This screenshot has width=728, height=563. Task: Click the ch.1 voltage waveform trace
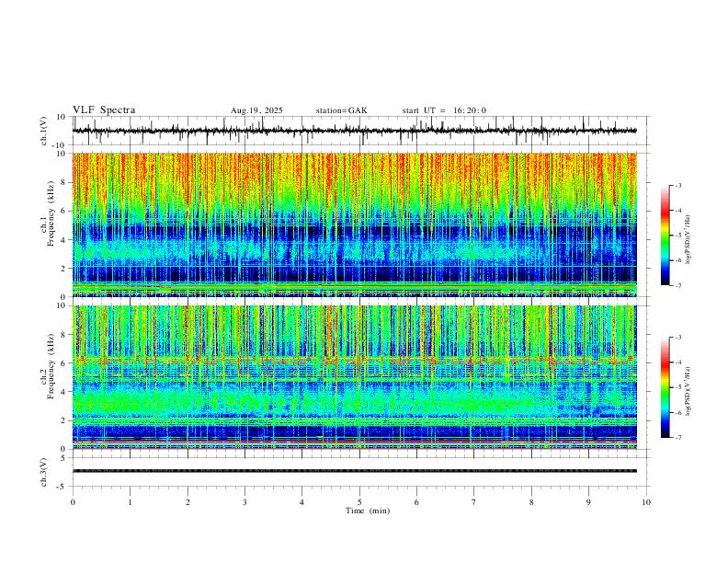[x=354, y=131]
